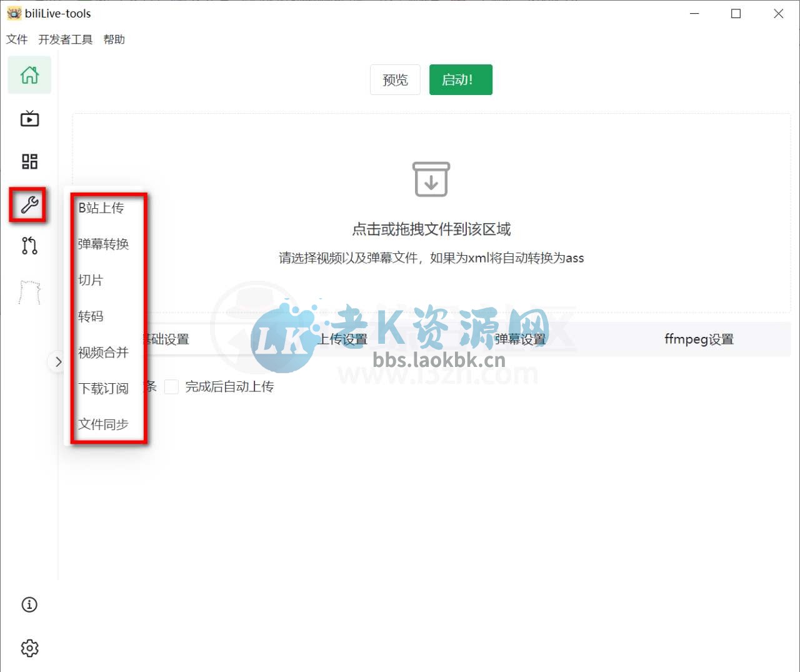This screenshot has height=672, width=800.
Task: Select 视频合并 from the tools menu
Action: point(103,353)
